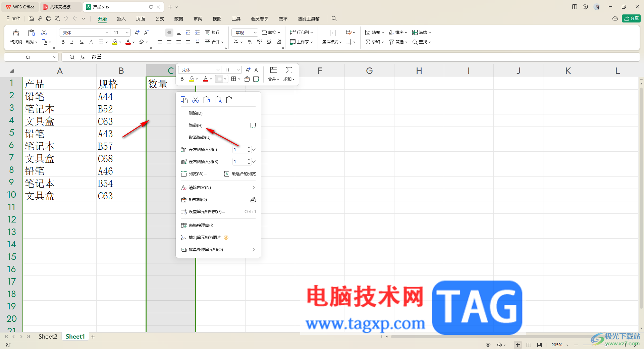Open the number format 常规 dropdown
The height and width of the screenshot is (349, 644).
(255, 33)
